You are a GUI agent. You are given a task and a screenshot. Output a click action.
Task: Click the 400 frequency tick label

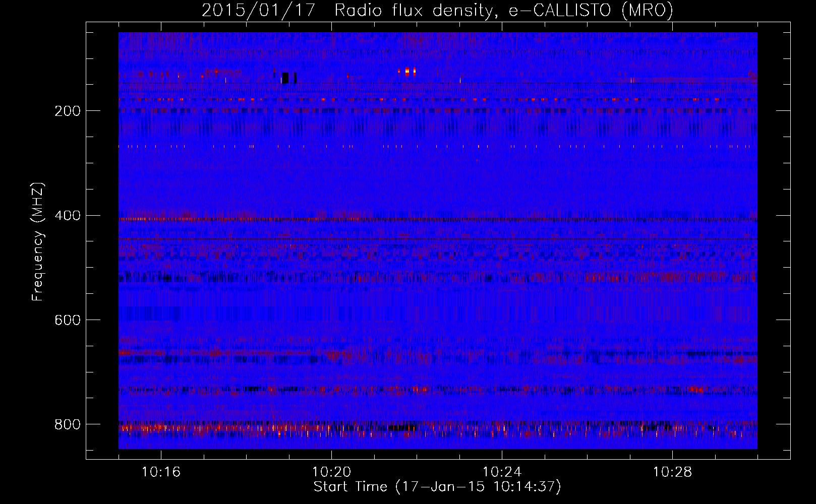[x=68, y=216]
